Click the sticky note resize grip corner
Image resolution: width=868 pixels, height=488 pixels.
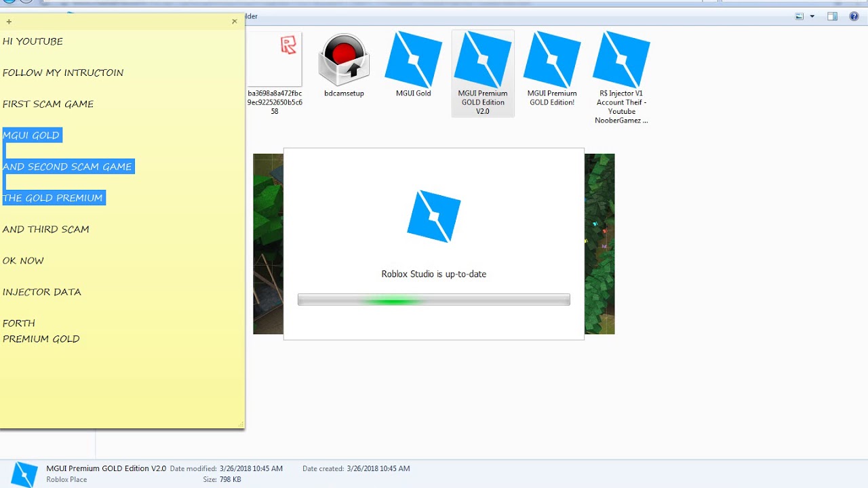pyautogui.click(x=241, y=425)
